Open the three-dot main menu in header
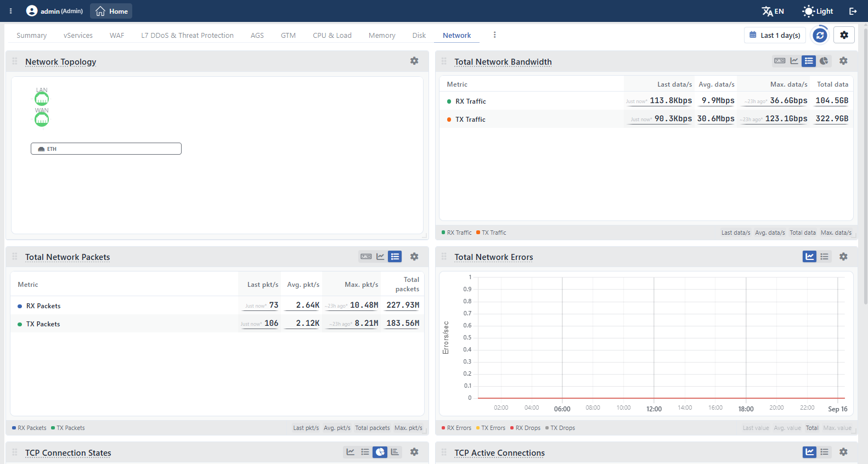 [10, 11]
